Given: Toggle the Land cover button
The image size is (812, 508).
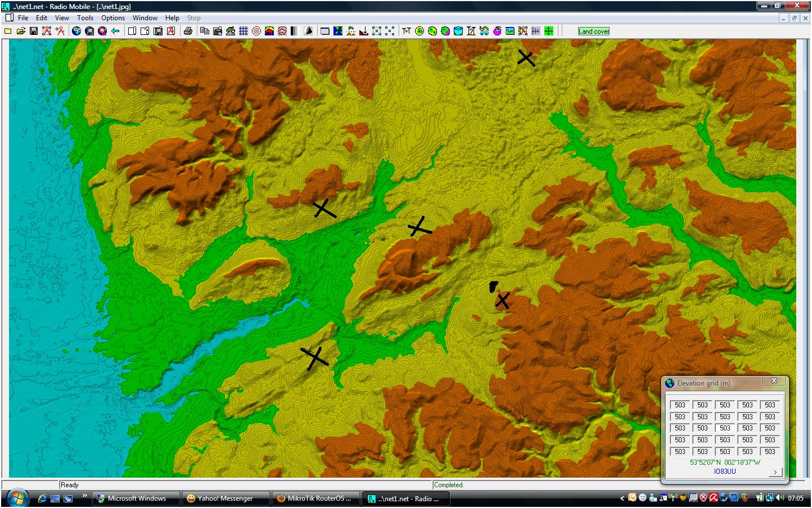Looking at the screenshot, I should (x=594, y=31).
